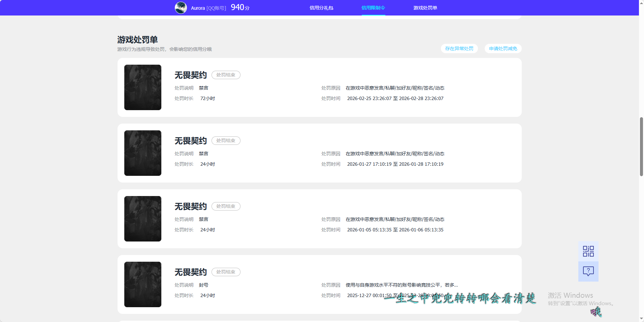644x322 pixels.
Task: Open the first 无畏契约 game thumbnail
Action: [x=142, y=87]
